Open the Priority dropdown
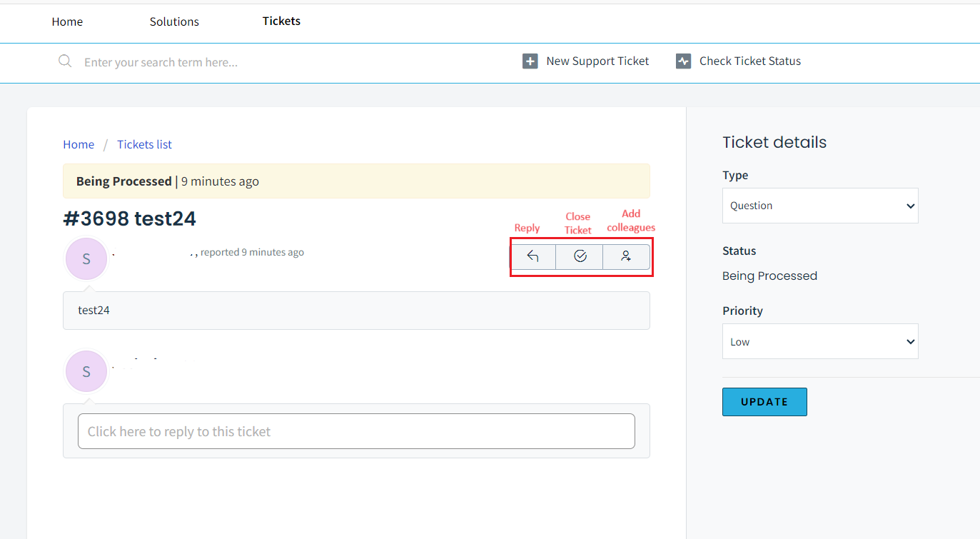Screen dimensions: 980x539 (x=820, y=342)
